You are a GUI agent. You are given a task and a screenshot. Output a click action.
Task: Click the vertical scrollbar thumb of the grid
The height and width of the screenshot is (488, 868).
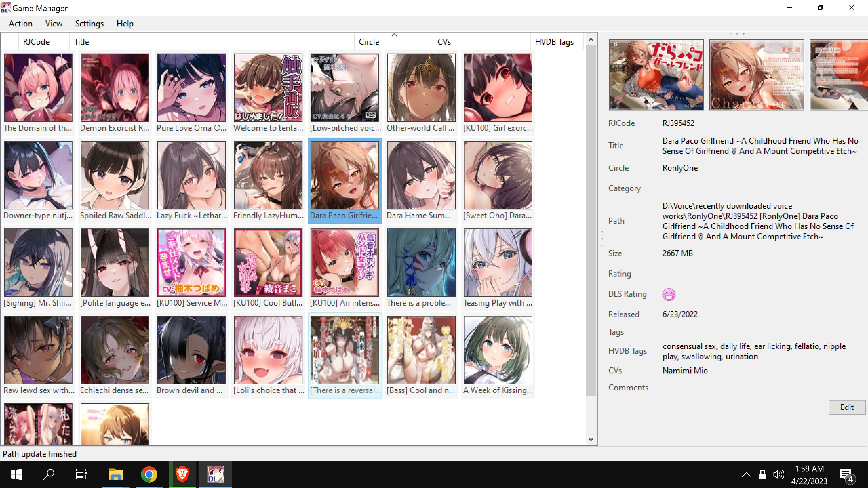click(591, 221)
